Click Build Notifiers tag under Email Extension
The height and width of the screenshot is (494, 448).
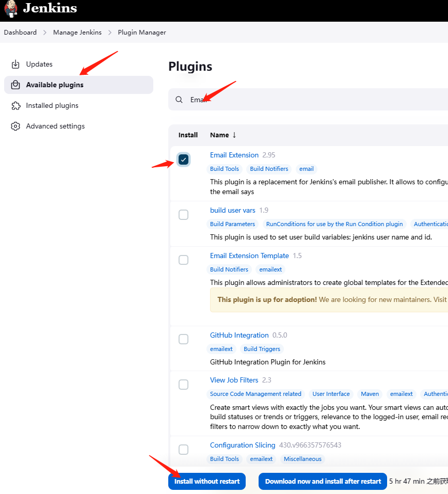269,169
